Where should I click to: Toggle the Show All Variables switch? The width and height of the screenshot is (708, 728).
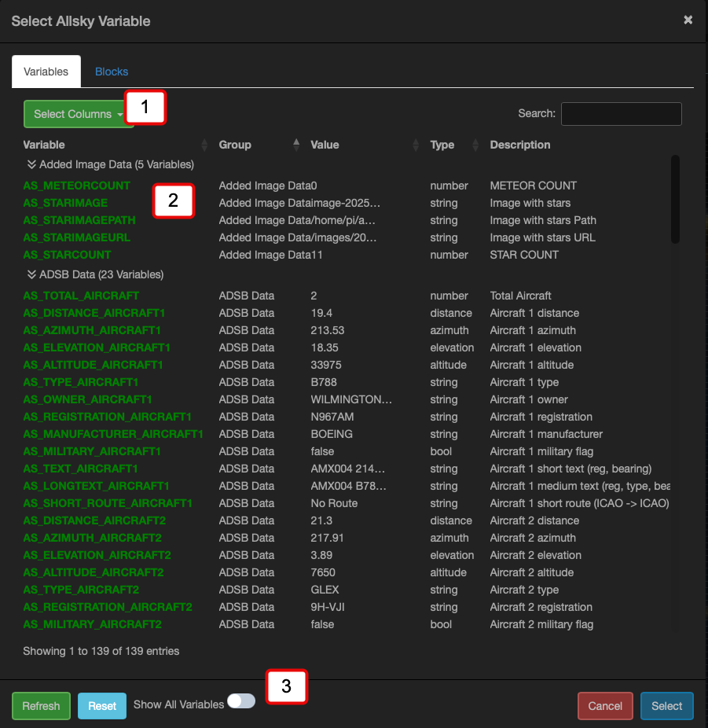click(x=241, y=701)
